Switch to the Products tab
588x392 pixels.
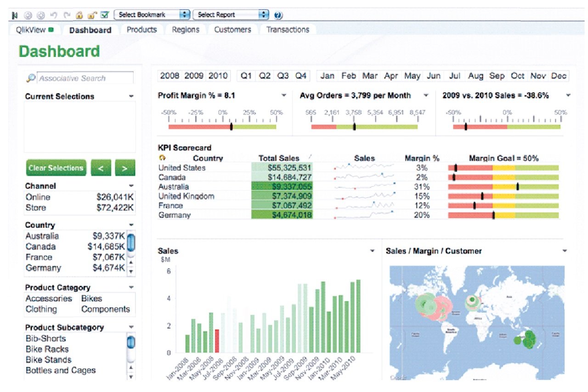[142, 29]
